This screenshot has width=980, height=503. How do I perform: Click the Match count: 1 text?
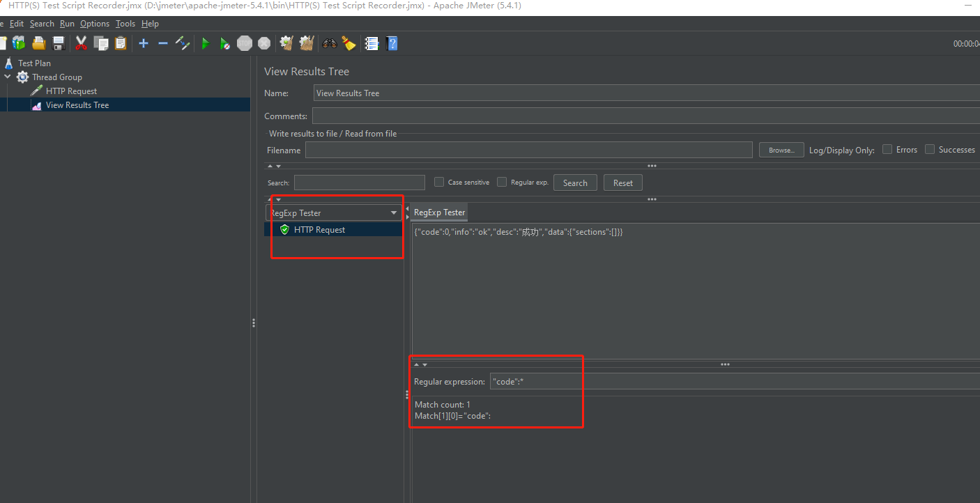pos(443,405)
